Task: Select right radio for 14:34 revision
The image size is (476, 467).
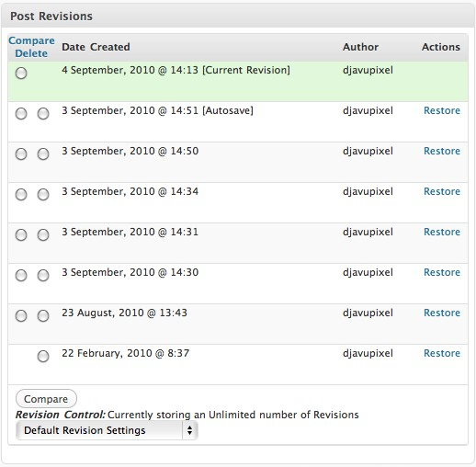Action: [43, 195]
